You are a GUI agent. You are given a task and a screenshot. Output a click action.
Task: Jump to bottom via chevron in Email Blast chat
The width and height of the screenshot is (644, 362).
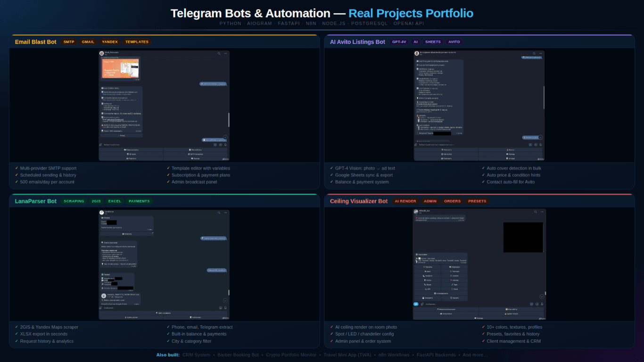(x=225, y=137)
